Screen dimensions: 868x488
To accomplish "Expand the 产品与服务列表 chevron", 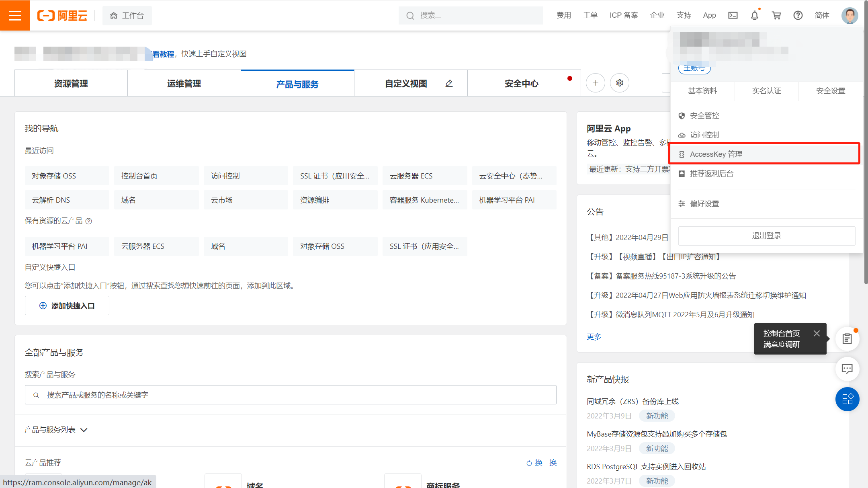I will tap(84, 430).
